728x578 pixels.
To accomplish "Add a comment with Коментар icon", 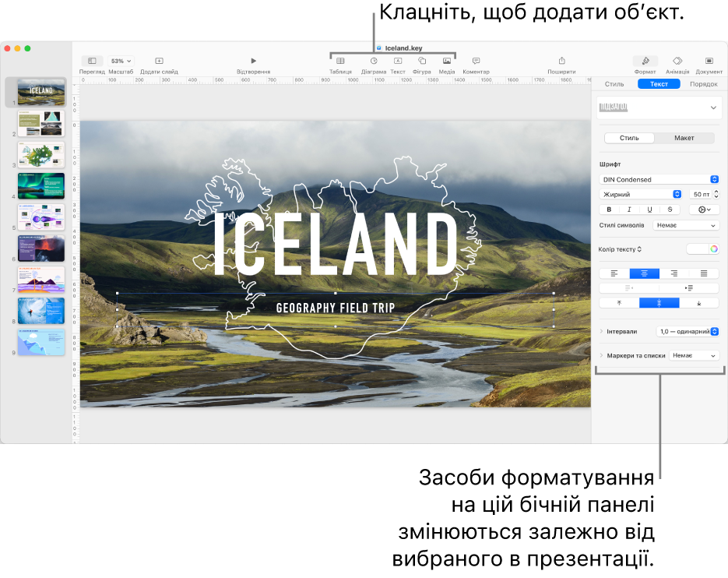I will tap(476, 61).
